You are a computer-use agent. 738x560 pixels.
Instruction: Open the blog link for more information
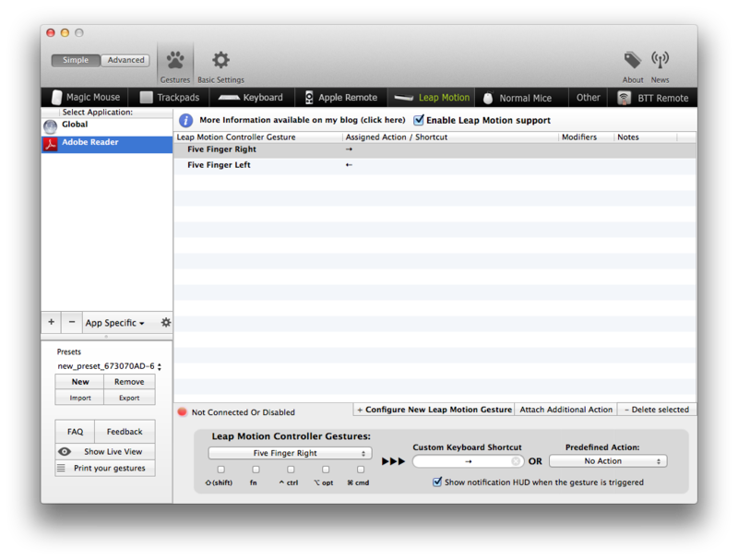303,120
